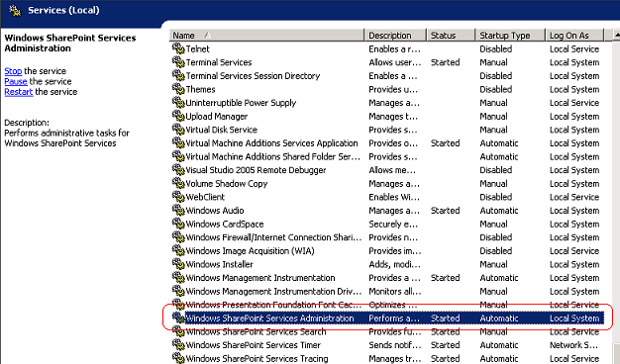Select the Windows CardSpace service name
This screenshot has height=364, width=620.
225,224
